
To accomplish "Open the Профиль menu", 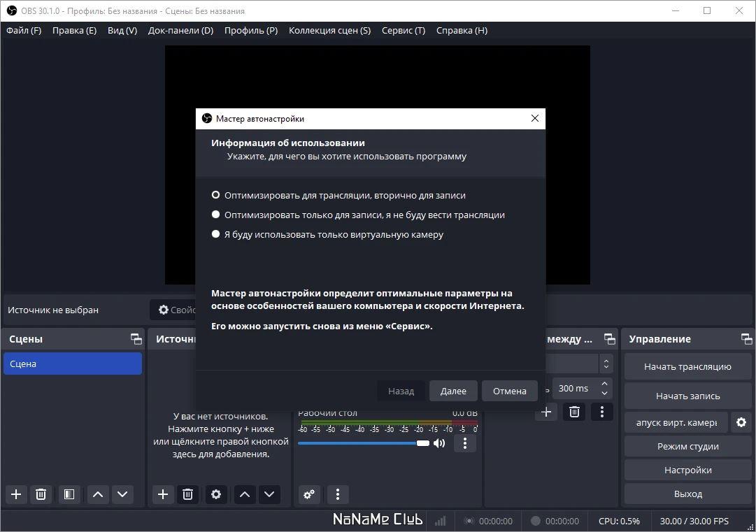I will pos(251,30).
